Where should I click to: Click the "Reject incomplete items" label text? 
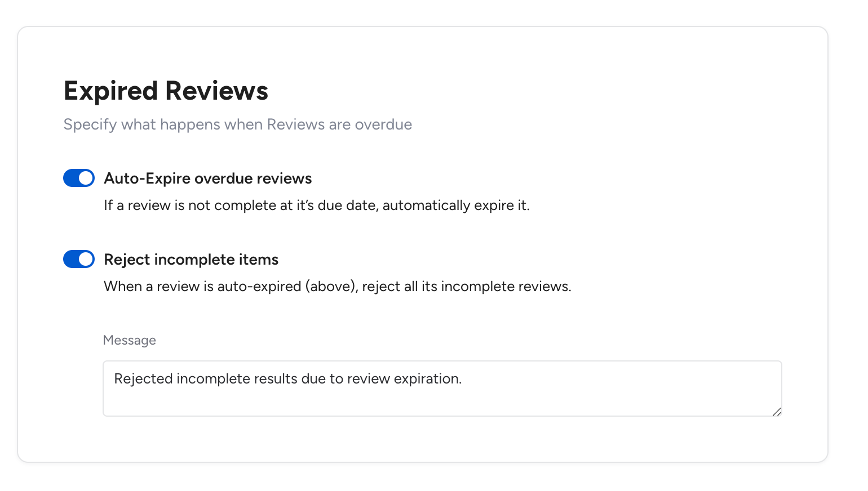point(191,260)
